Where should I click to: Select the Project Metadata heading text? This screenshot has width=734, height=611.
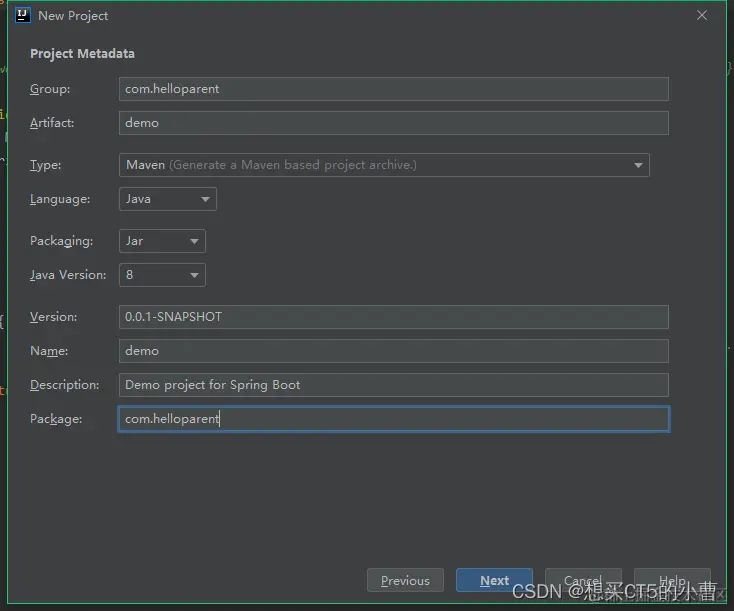82,54
